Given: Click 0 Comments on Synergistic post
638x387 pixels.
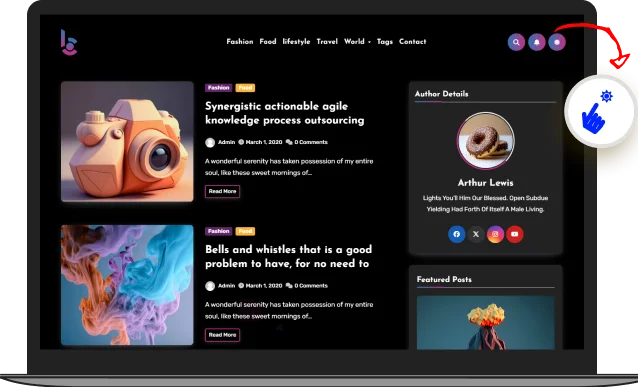Looking at the screenshot, I should (311, 142).
